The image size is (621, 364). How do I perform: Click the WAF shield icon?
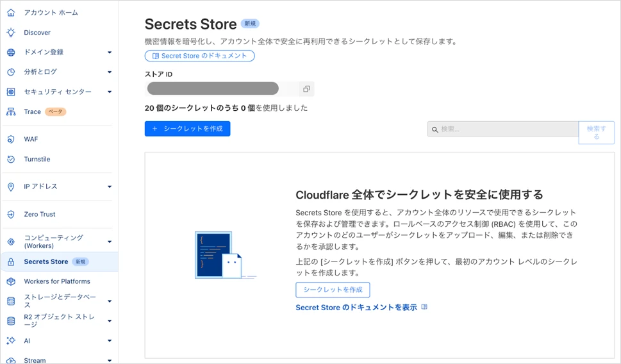(x=11, y=139)
